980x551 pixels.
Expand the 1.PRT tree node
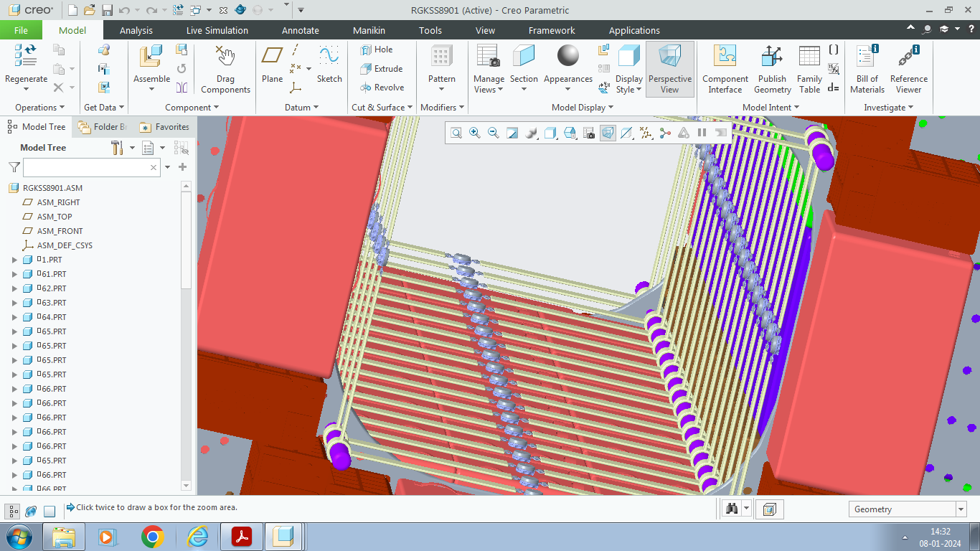pyautogui.click(x=14, y=260)
